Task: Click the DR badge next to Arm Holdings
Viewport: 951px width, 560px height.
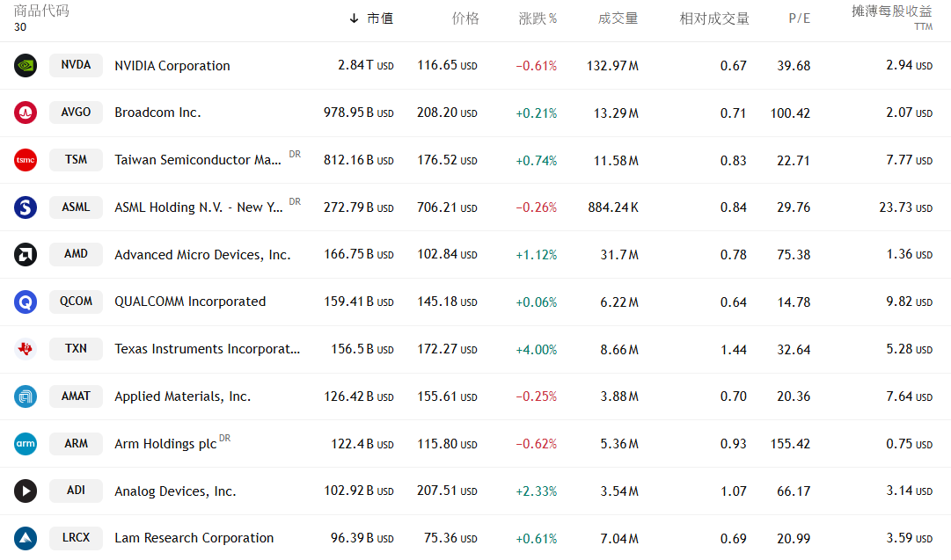Action: tap(225, 438)
